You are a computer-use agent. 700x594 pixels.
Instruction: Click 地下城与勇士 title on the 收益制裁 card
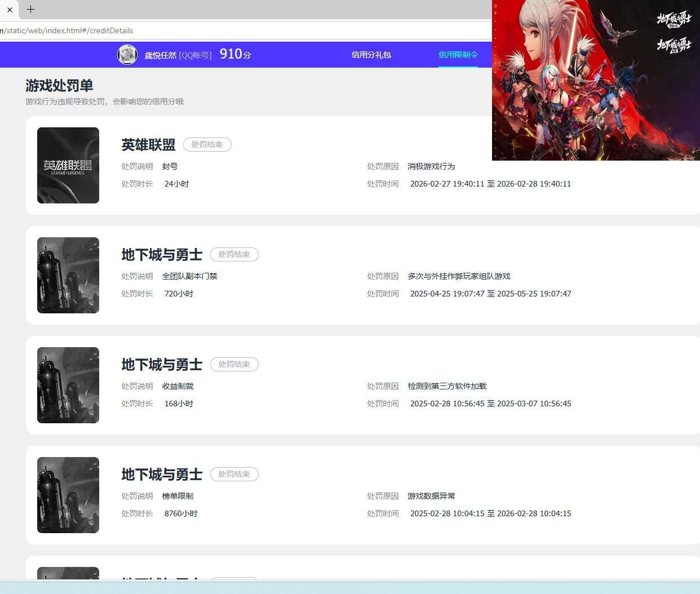162,365
